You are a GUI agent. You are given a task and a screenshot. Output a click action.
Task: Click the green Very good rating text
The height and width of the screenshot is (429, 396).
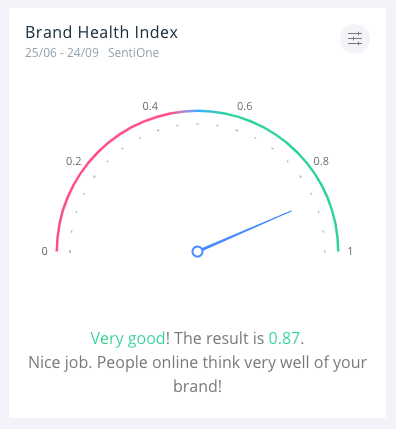click(128, 339)
